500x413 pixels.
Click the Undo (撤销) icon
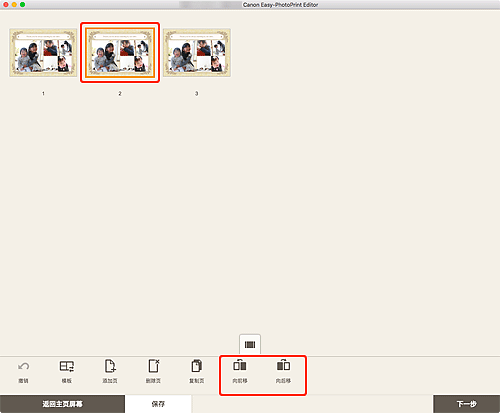click(x=23, y=367)
